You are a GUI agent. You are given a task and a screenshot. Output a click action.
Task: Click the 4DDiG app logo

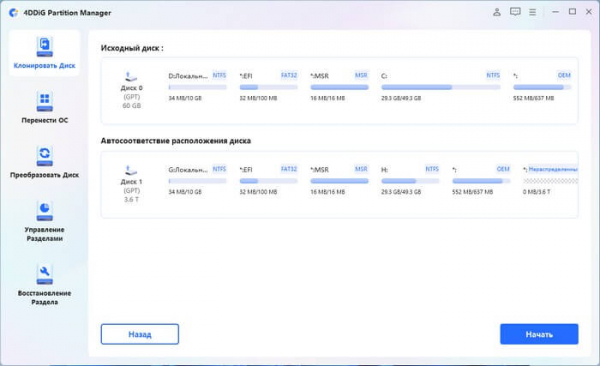pyautogui.click(x=14, y=13)
